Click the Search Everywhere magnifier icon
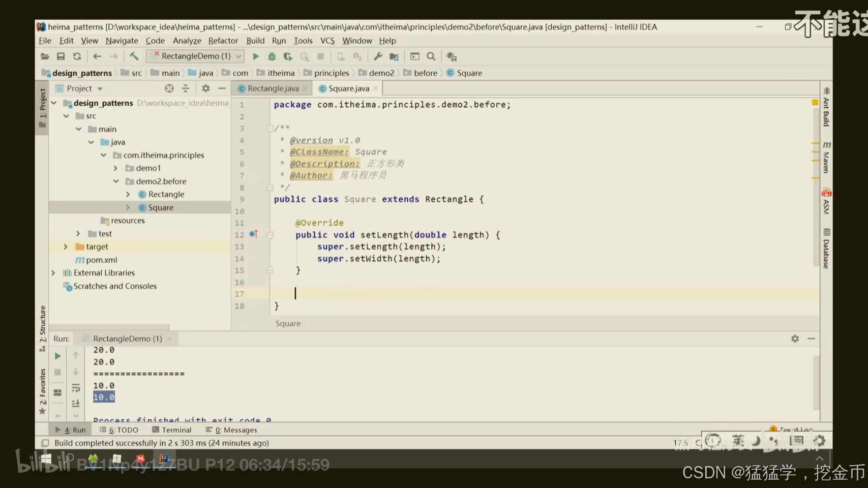The image size is (868, 488). 431,56
